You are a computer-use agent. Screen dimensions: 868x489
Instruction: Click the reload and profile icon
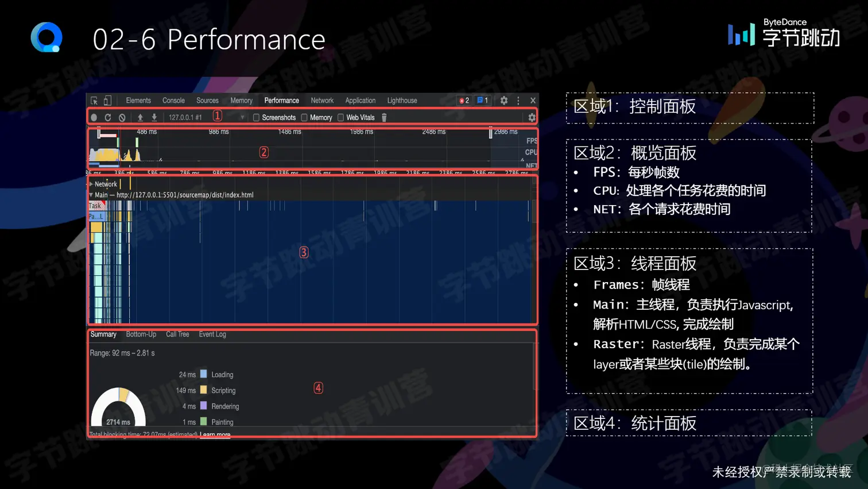(108, 117)
